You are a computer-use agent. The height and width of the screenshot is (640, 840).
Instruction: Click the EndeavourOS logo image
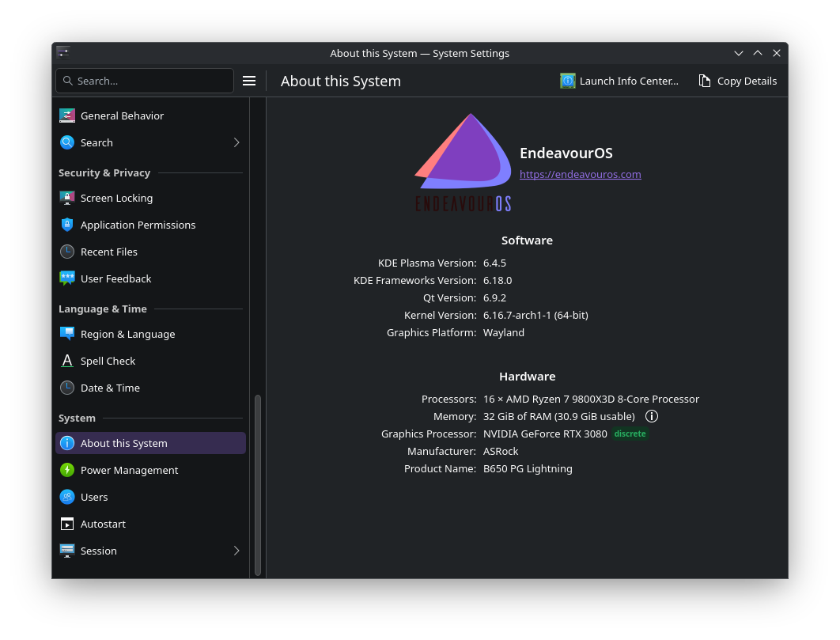464,162
